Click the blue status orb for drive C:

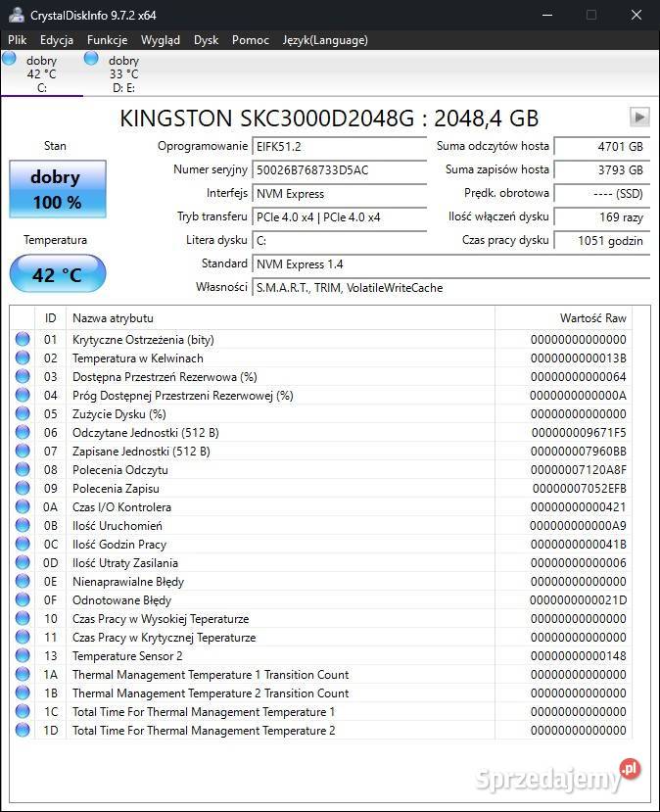click(x=9, y=58)
